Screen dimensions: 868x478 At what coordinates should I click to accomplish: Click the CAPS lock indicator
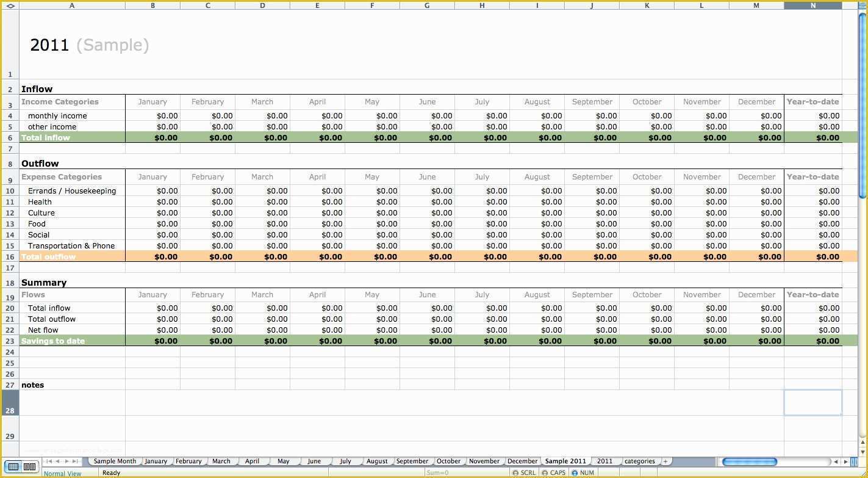554,473
